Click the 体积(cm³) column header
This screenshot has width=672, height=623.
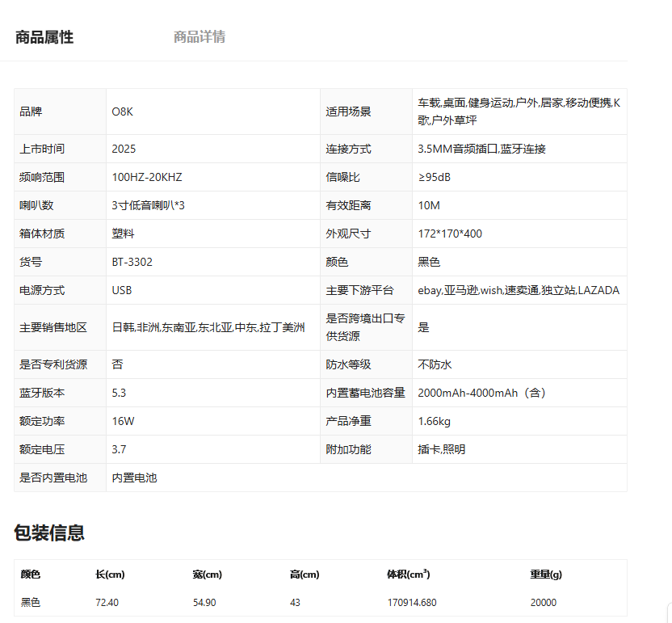(409, 575)
